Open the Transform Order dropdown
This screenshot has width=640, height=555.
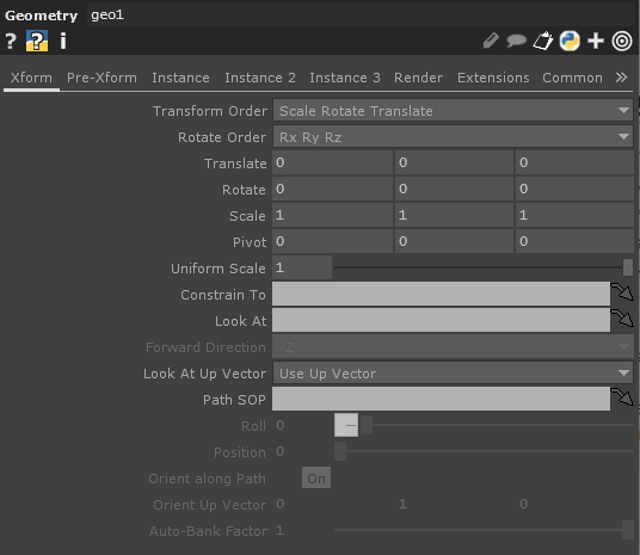pos(453,111)
